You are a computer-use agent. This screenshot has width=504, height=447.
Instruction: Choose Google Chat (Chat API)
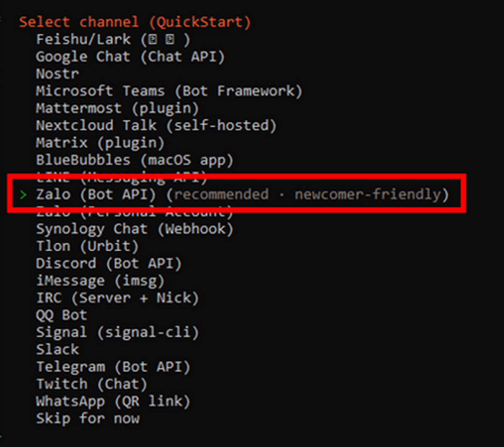click(x=130, y=57)
